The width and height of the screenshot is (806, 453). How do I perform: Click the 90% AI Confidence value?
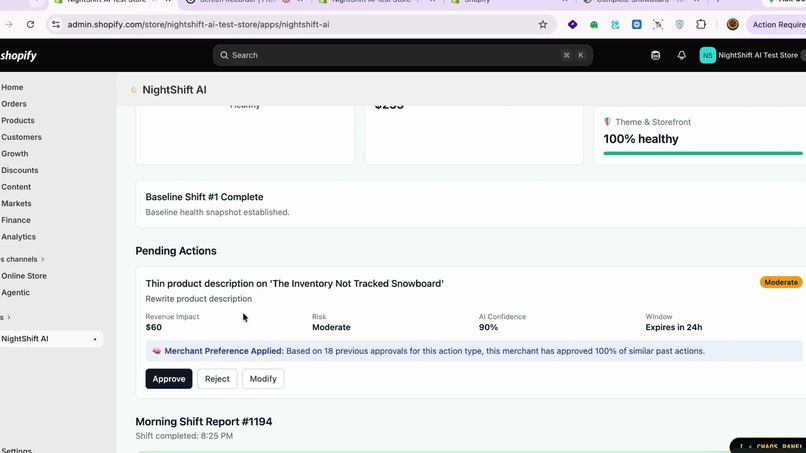pyautogui.click(x=488, y=328)
